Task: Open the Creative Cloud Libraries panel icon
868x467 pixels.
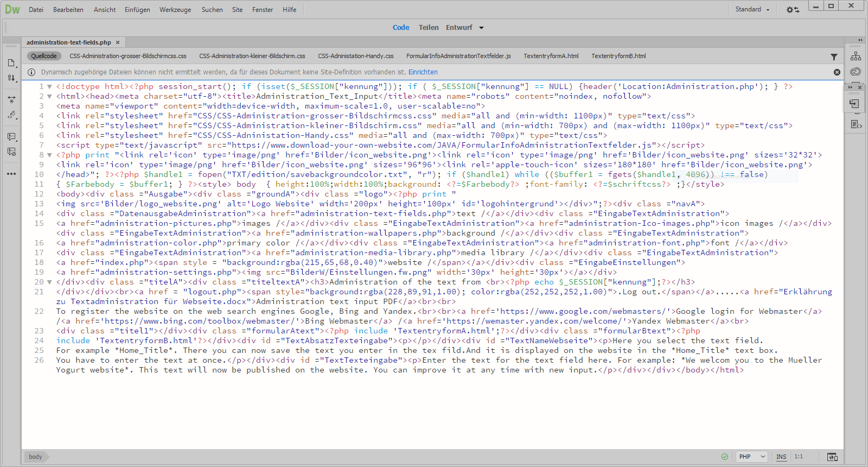Action: coord(856,72)
